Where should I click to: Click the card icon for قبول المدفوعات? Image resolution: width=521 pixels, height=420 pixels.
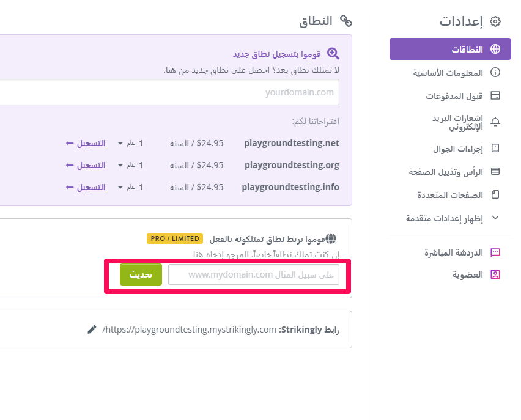tap(495, 96)
